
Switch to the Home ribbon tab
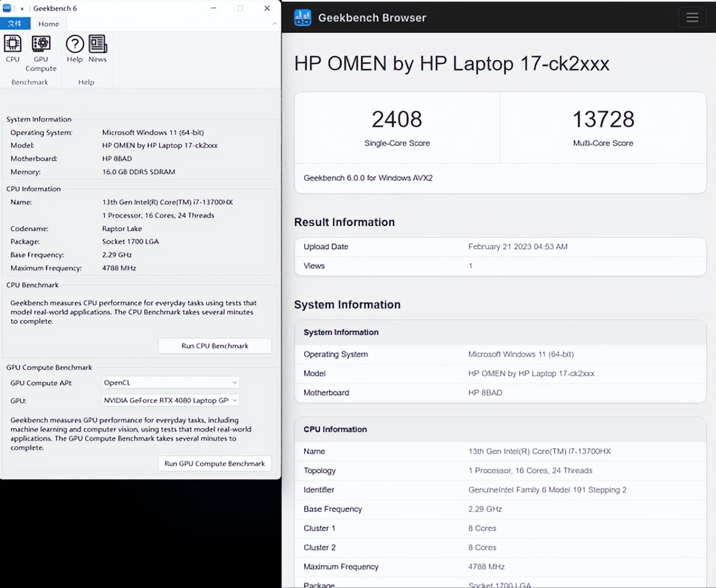tap(49, 23)
